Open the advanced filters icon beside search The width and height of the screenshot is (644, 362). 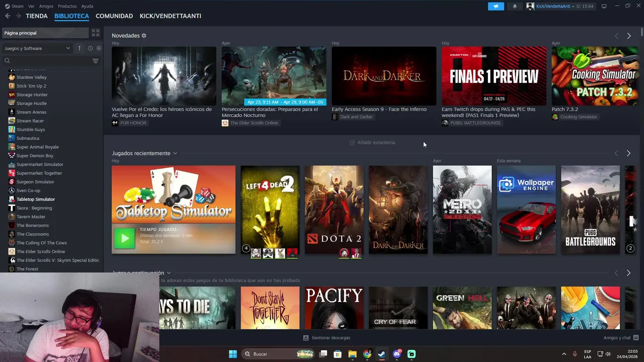[x=96, y=61]
